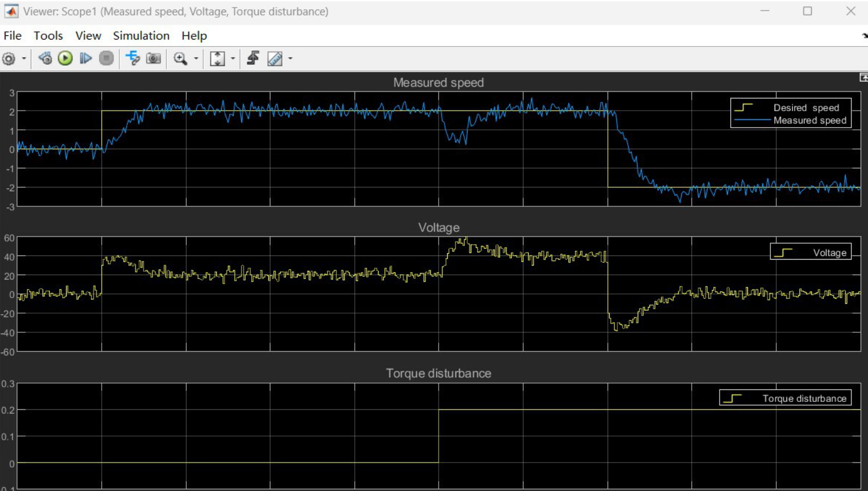This screenshot has width=868, height=491.
Task: Step back through the simulation
Action: tap(45, 58)
